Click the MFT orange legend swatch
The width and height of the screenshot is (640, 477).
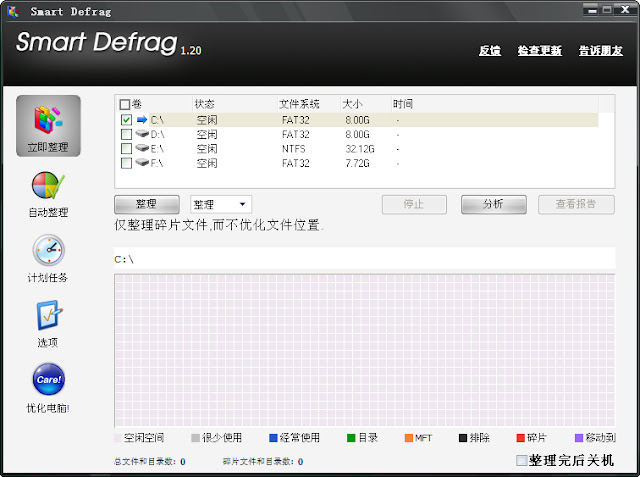[409, 438]
